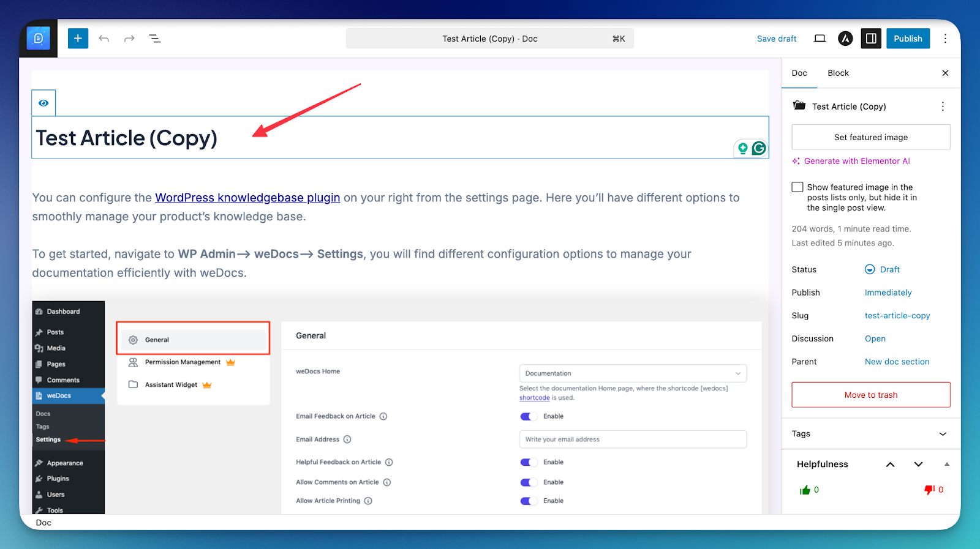Open the device preview icon
980x549 pixels.
click(x=820, y=39)
